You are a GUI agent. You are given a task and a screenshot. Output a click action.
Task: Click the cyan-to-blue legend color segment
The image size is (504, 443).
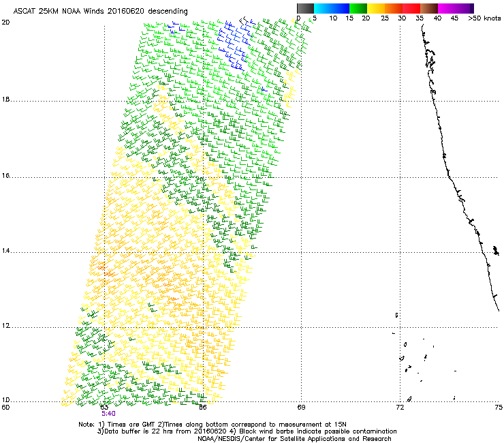(332, 8)
